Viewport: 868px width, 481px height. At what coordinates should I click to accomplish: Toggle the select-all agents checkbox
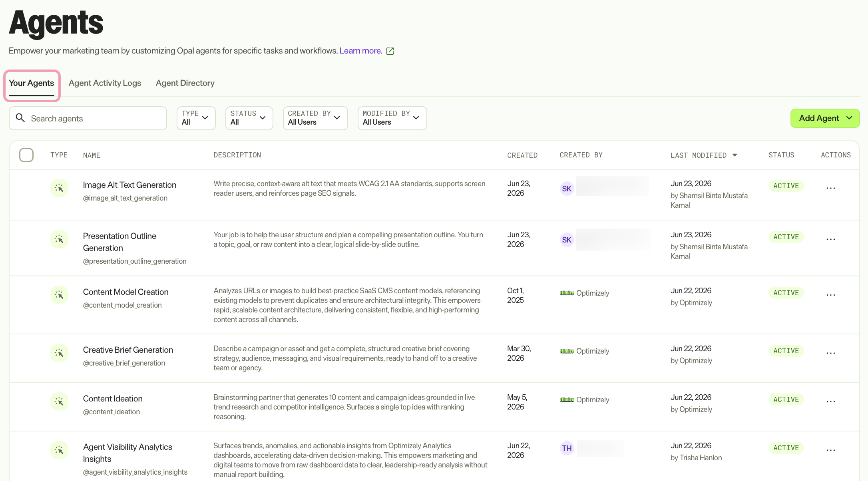(x=26, y=155)
